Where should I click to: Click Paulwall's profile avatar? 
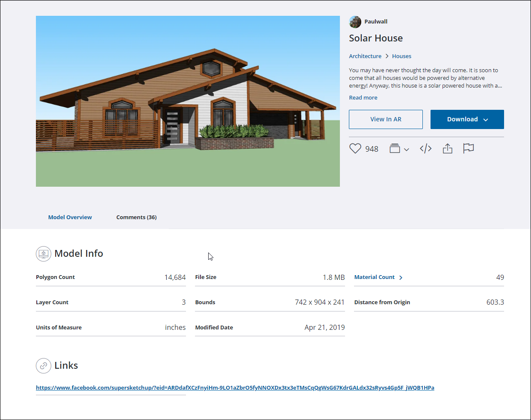[x=355, y=22]
